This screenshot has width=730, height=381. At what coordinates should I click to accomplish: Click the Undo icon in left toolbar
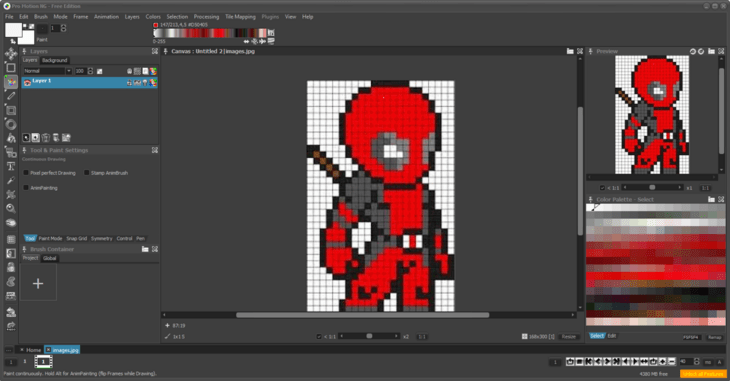11,312
